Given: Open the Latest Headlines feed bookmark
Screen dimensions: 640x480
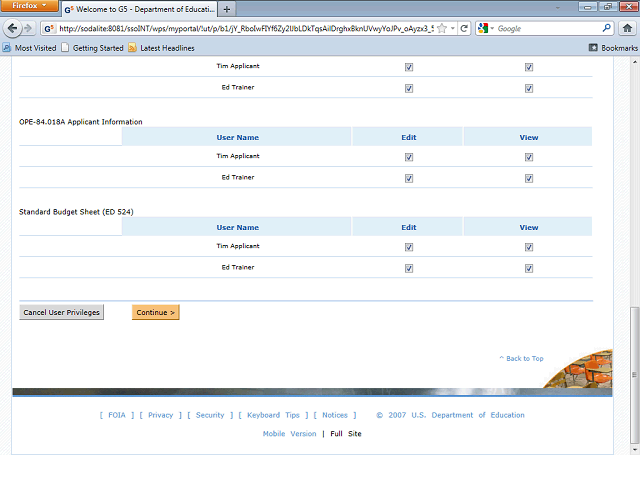Looking at the screenshot, I should point(161,48).
